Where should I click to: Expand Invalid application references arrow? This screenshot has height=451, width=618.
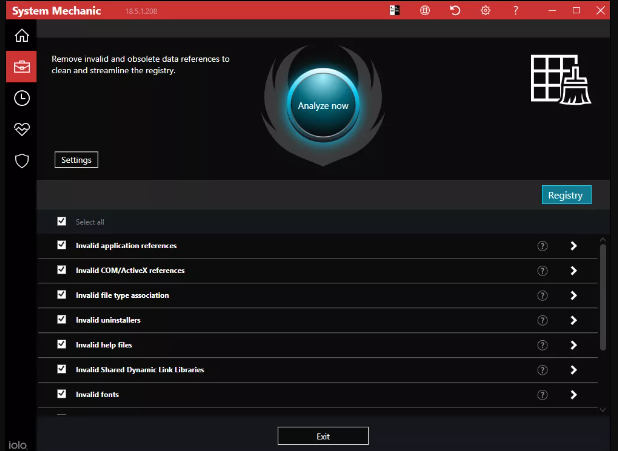573,246
